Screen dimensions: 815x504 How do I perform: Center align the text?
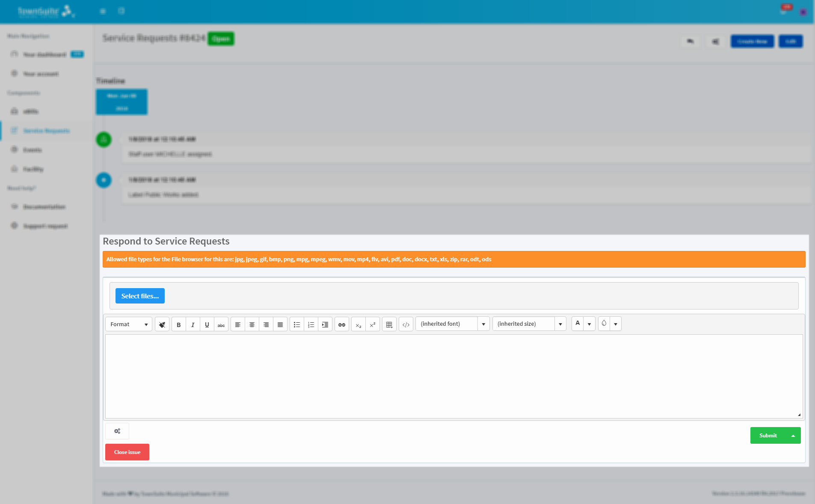click(x=252, y=324)
